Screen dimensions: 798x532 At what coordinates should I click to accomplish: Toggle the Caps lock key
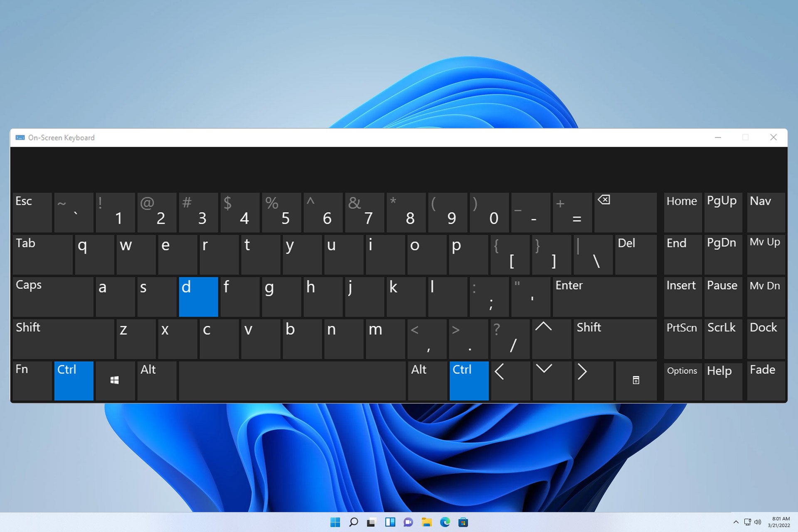tap(53, 296)
